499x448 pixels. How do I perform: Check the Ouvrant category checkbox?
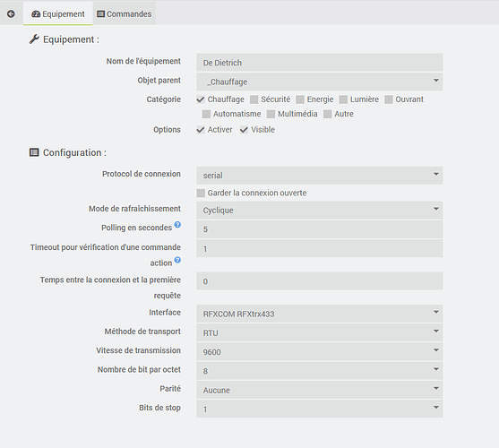[x=388, y=99]
